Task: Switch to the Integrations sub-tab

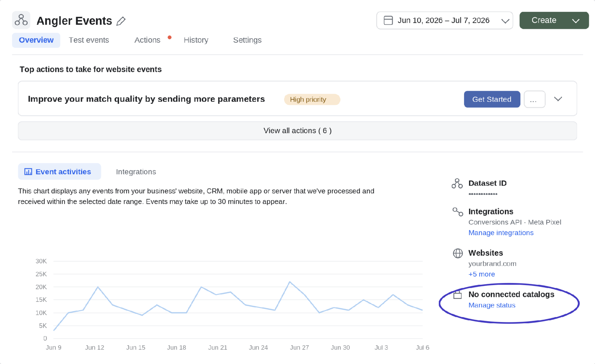Action: 136,172
